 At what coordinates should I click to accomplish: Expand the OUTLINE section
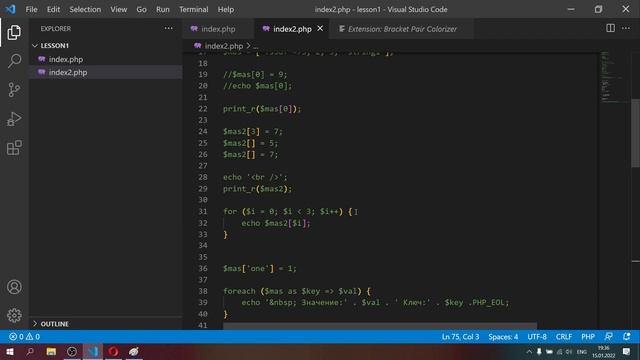[x=105, y=324]
